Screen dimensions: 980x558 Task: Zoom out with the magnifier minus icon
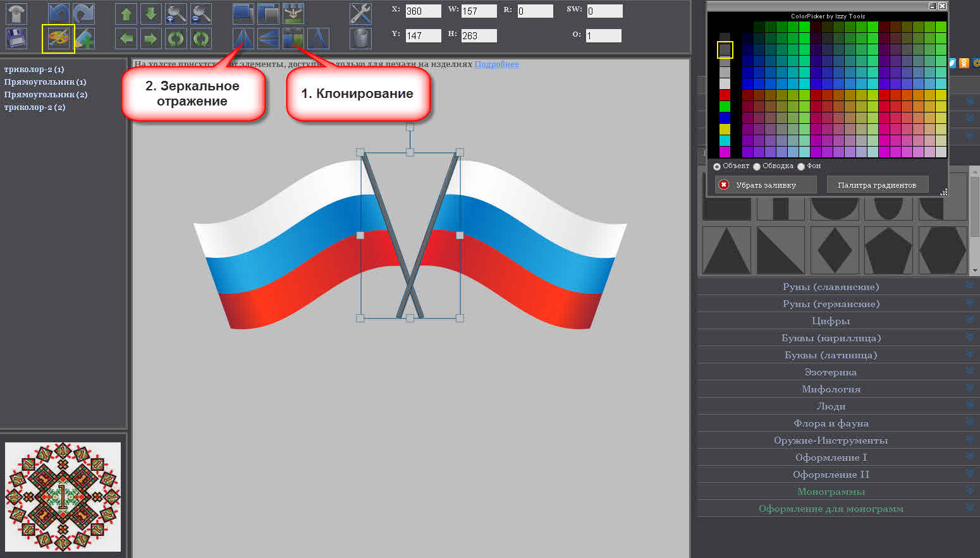click(x=200, y=13)
